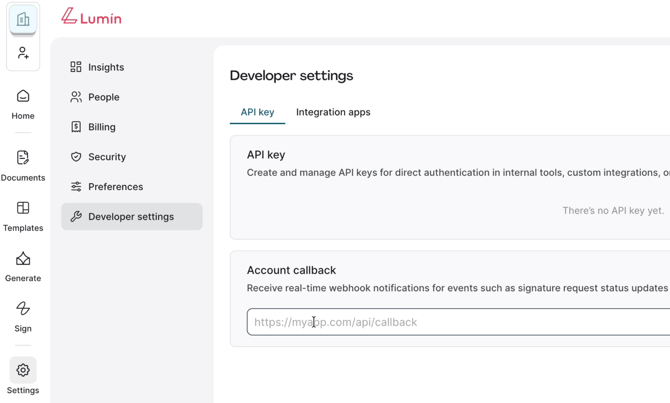This screenshot has height=403, width=670.
Task: Open the Generate icon in sidebar
Action: coord(23,259)
